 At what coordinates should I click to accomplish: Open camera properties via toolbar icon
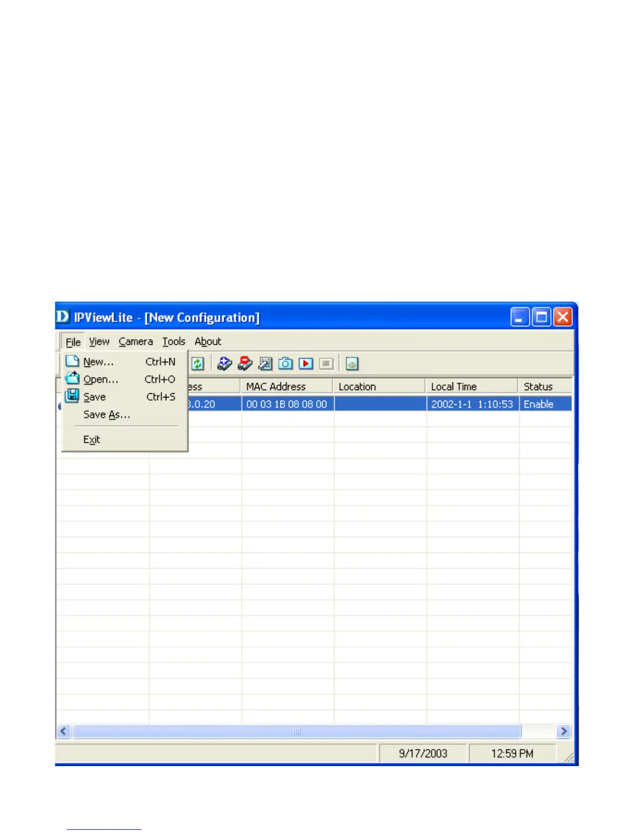coord(265,363)
